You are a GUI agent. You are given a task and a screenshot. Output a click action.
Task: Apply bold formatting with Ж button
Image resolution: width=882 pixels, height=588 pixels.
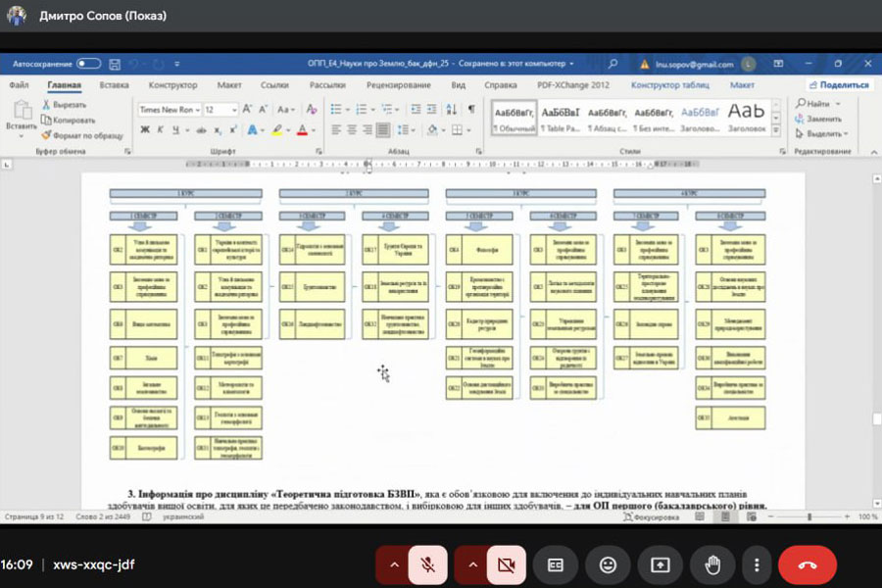click(144, 129)
